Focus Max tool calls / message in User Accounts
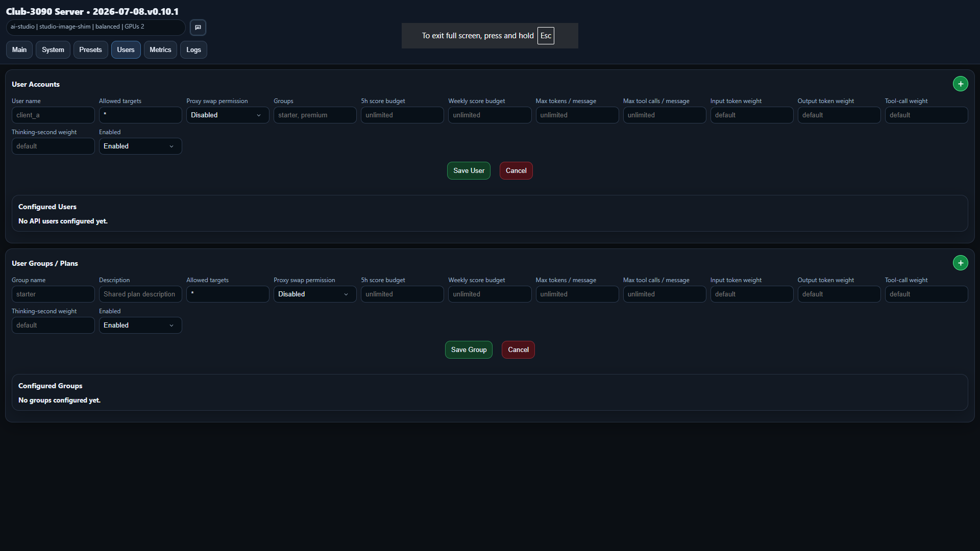Viewport: 980px width, 551px height. [665, 115]
